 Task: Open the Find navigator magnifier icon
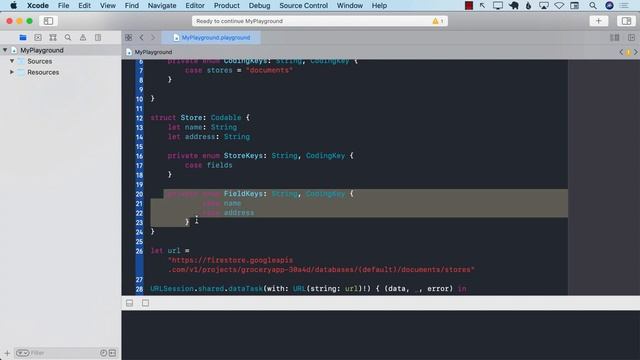(68, 38)
